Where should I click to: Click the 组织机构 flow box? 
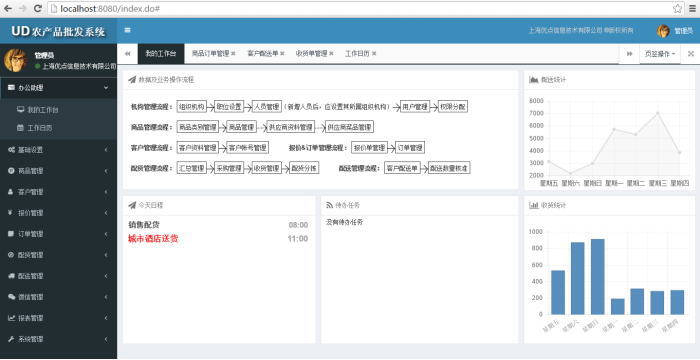click(x=192, y=107)
